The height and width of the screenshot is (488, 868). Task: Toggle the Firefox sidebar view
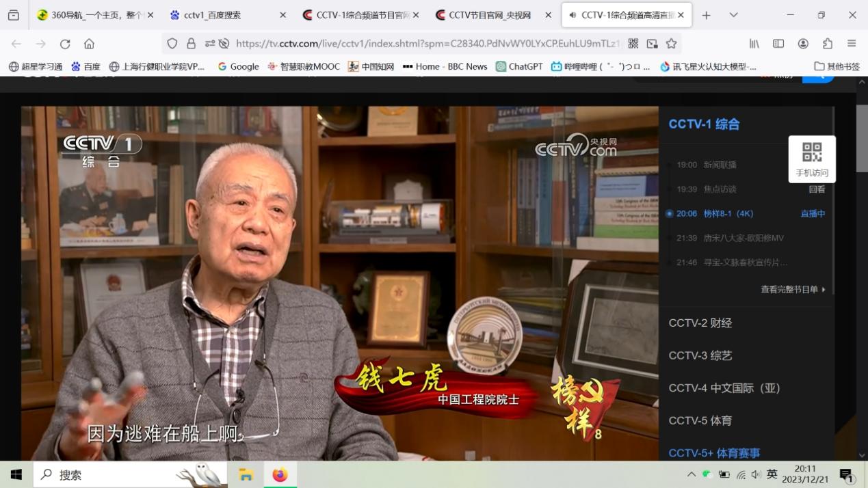click(x=778, y=44)
